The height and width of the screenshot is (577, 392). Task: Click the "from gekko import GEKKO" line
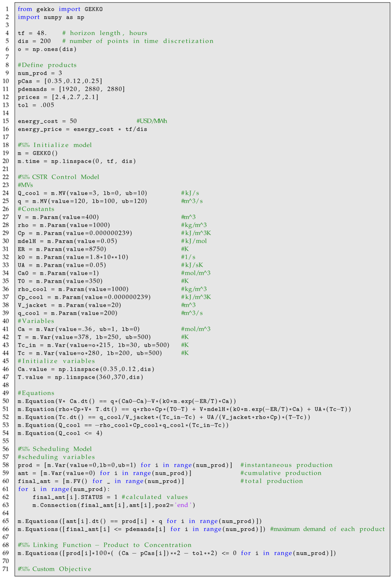[x=60, y=9]
